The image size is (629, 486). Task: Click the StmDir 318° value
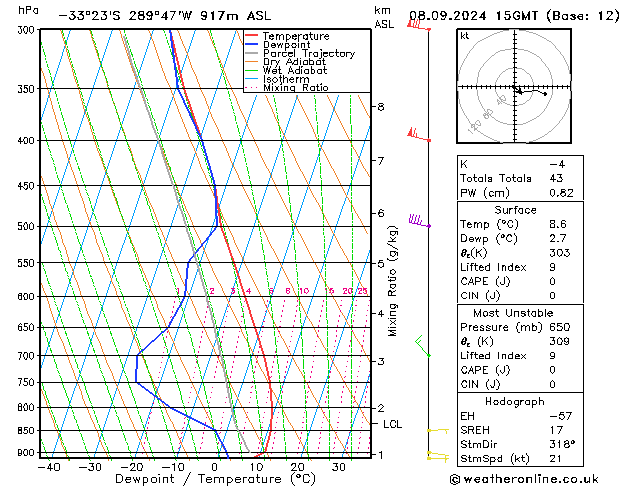tap(562, 444)
